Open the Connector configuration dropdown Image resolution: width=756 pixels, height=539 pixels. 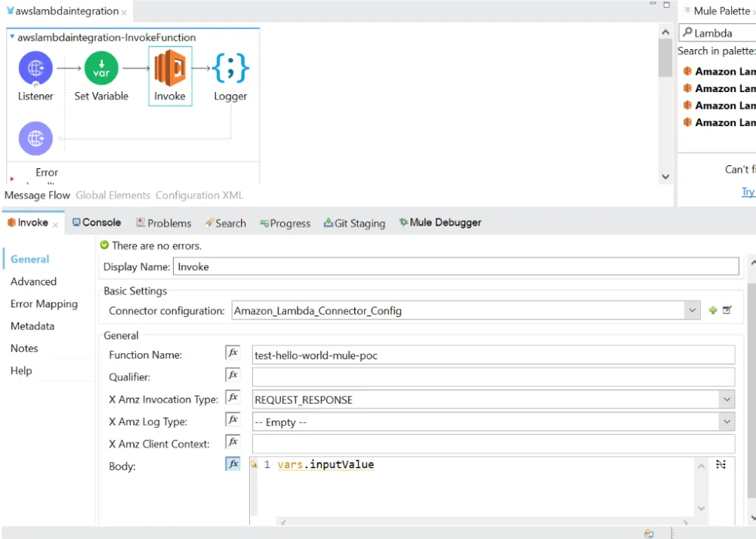692,310
